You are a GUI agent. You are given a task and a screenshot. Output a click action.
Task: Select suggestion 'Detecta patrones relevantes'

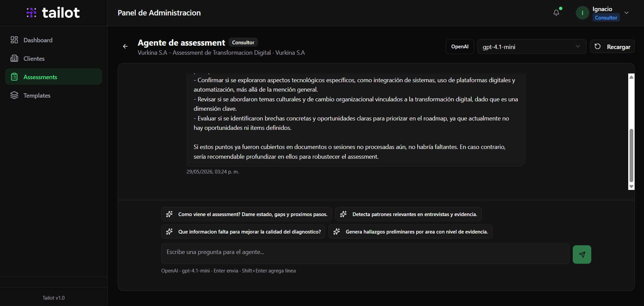(409, 214)
